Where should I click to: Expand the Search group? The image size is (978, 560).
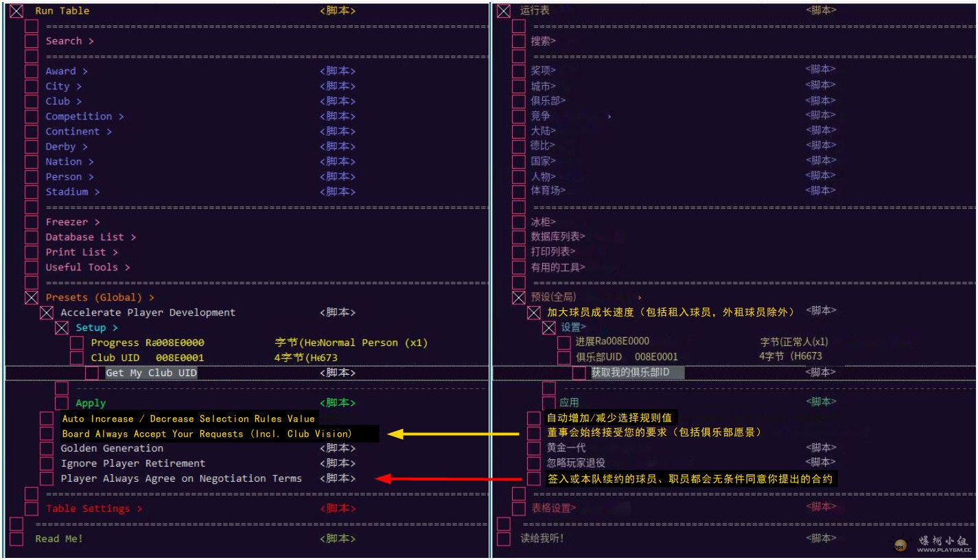pyautogui.click(x=69, y=41)
